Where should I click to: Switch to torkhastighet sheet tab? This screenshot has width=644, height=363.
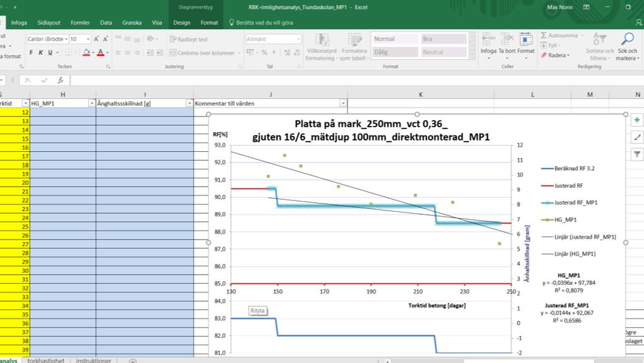point(45,360)
